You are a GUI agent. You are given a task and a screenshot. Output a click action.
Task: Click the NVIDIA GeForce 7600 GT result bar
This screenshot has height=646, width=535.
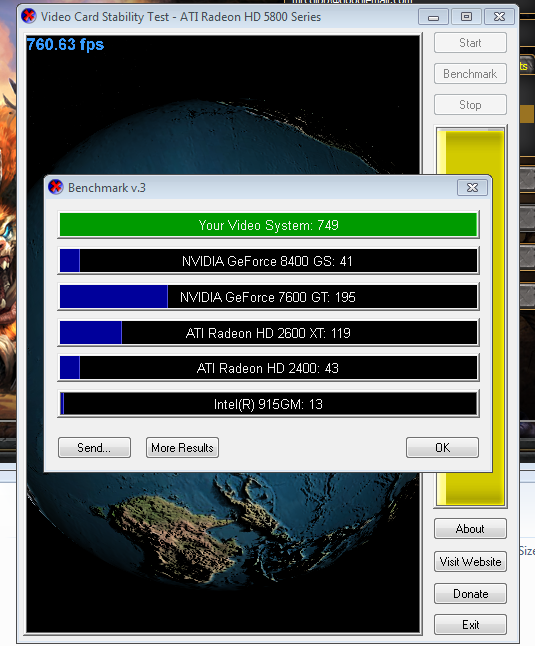click(x=268, y=297)
